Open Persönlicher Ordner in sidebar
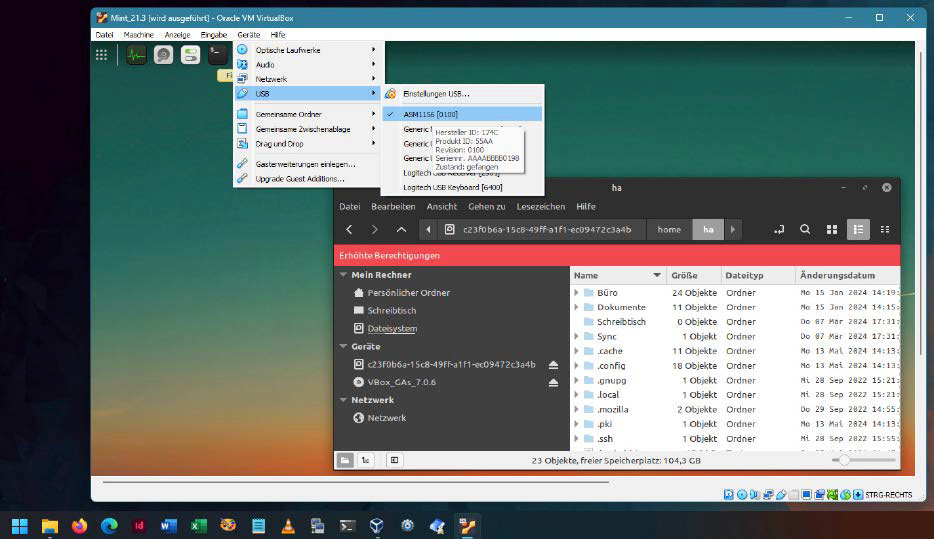Image resolution: width=934 pixels, height=539 pixels. [x=409, y=292]
